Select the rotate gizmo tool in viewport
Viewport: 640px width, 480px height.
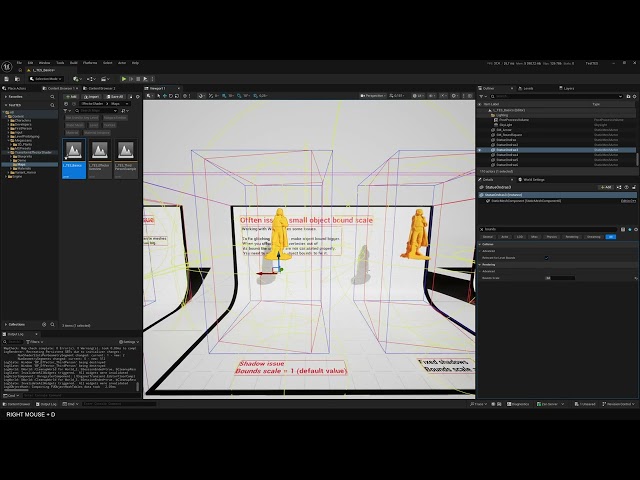pyautogui.click(x=171, y=96)
